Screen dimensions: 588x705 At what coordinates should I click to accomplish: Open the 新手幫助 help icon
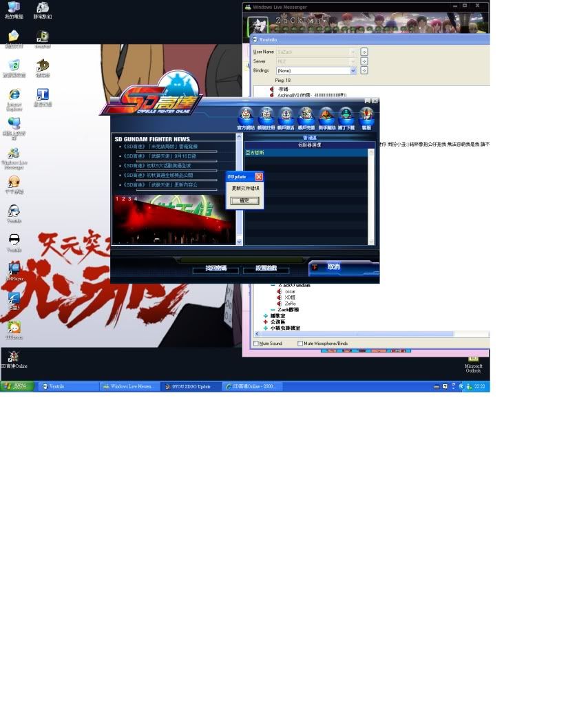tap(326, 115)
